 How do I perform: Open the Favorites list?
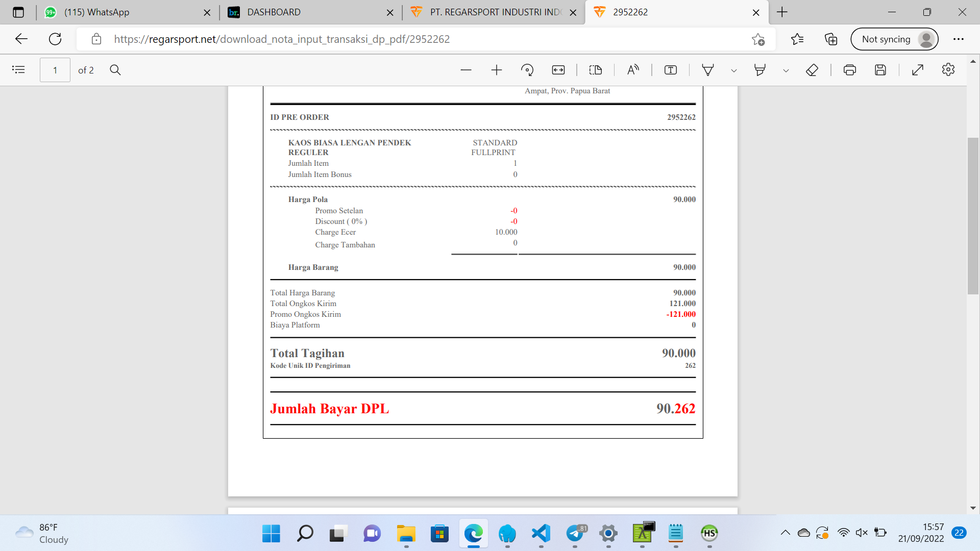pyautogui.click(x=797, y=39)
